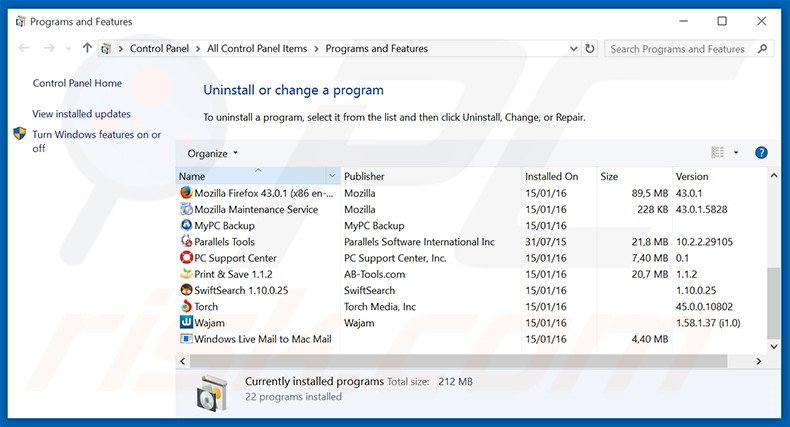Click the vertical scrollbar down arrow

pos(773,346)
